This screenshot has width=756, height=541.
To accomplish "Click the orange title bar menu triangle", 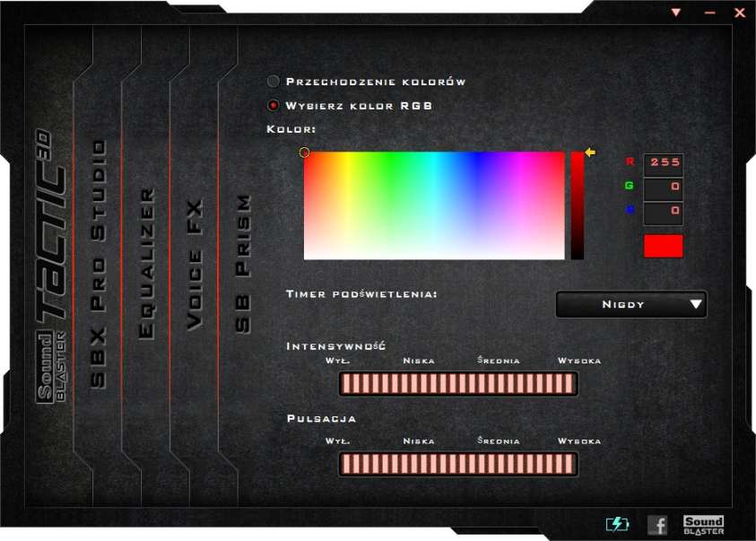I will point(676,13).
